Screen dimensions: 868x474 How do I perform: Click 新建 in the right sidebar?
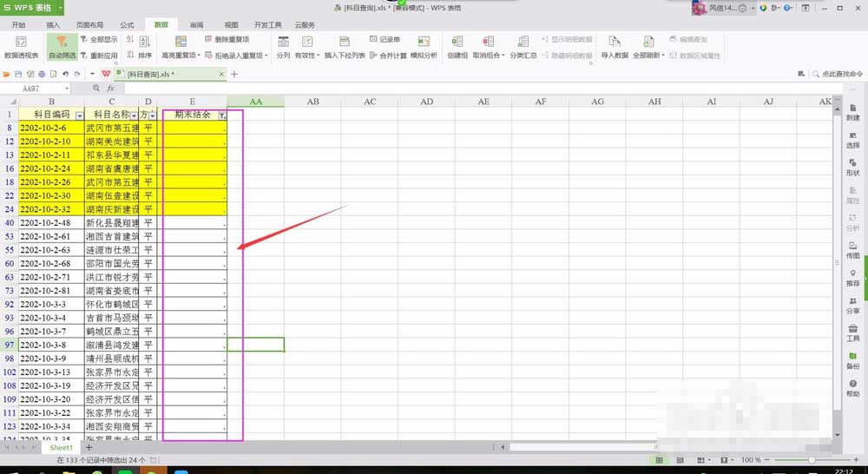click(852, 112)
